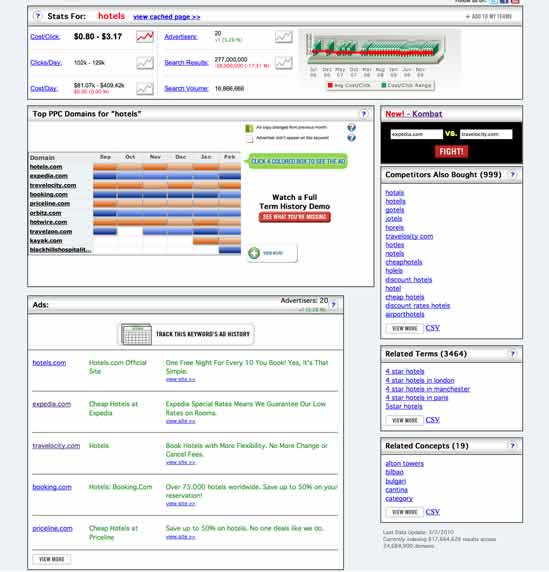Screen dimensions: 549x572
Task: Open priceline.com in PPC domains table
Action: (50, 204)
